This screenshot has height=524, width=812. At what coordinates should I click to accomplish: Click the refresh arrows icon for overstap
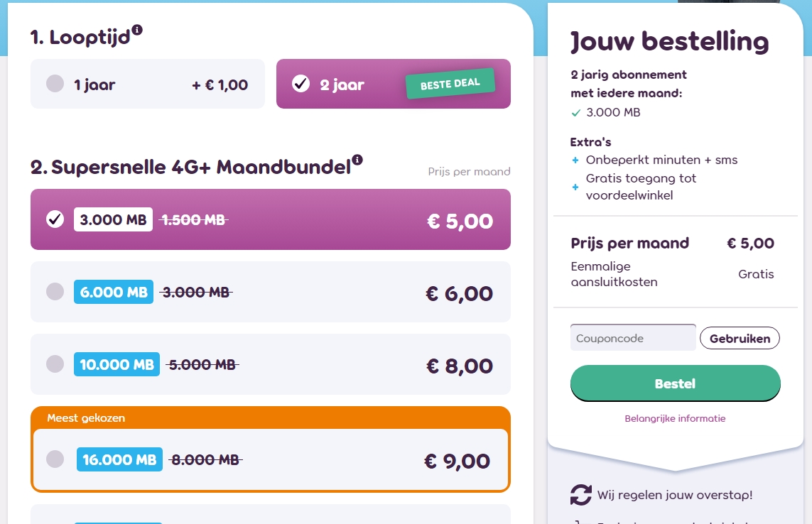tap(581, 494)
